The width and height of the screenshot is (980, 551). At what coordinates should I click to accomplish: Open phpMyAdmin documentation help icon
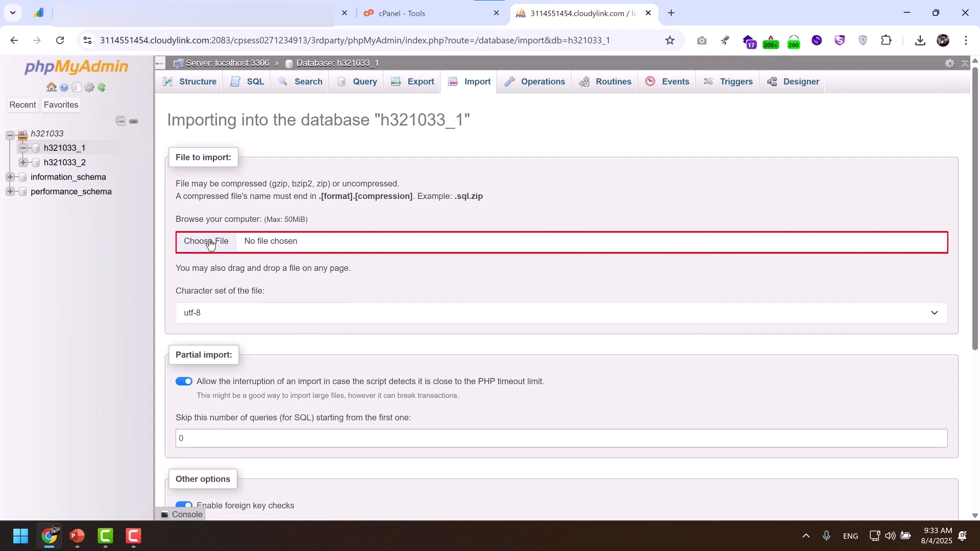tap(64, 87)
